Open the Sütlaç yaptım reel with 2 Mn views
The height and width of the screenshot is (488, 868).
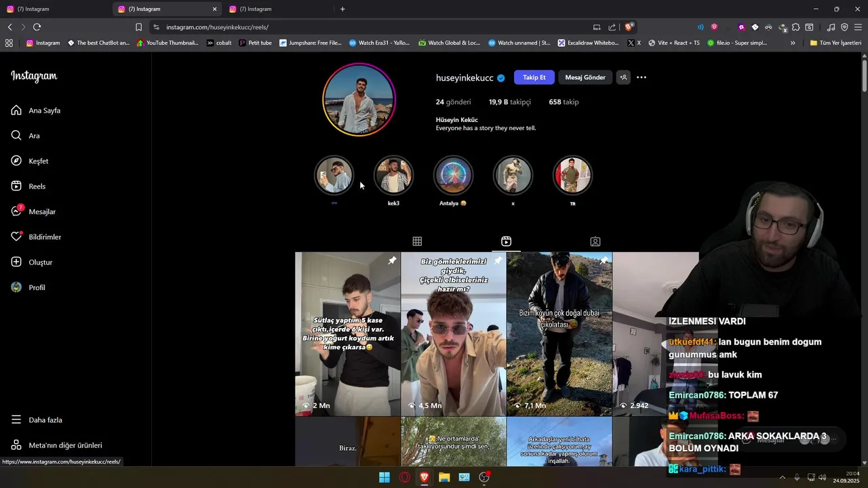347,333
